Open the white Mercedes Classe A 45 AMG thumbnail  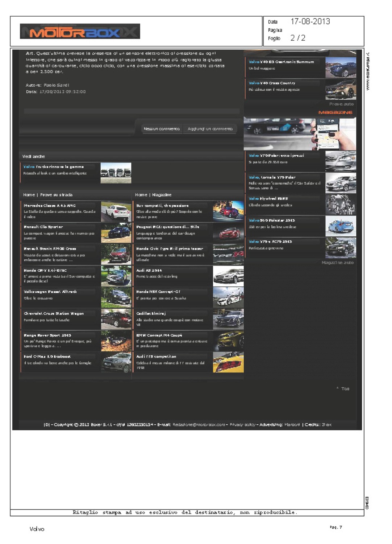116,211
